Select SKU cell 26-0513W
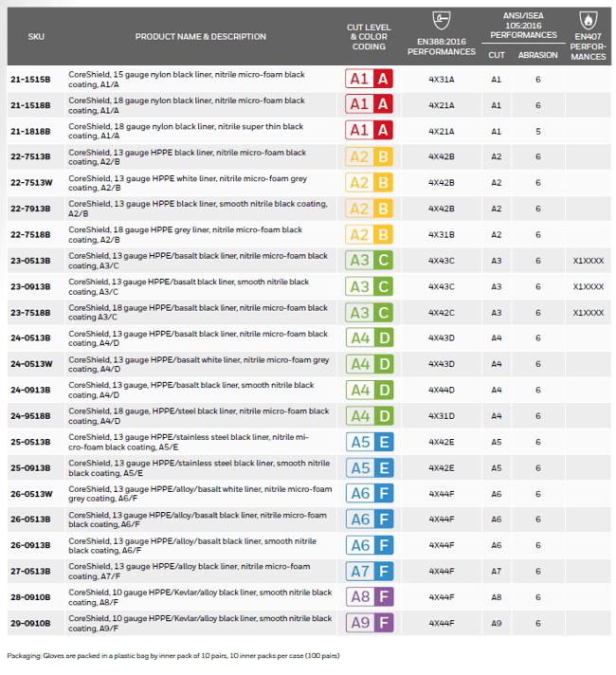Viewport: 616px width, 675px height. click(x=31, y=494)
